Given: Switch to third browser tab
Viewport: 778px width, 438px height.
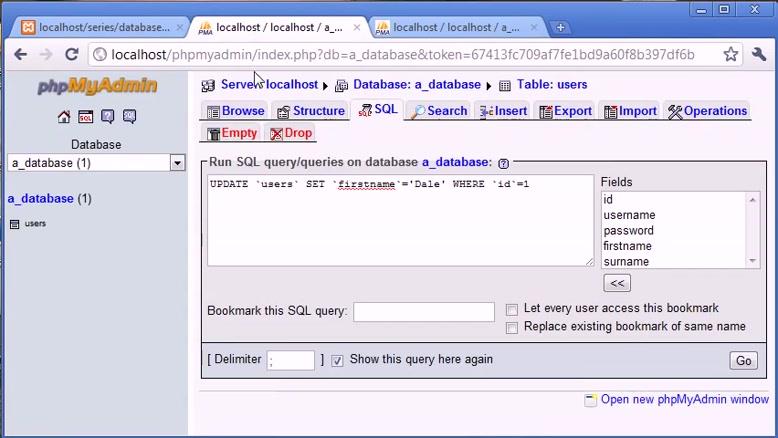Looking at the screenshot, I should click(456, 28).
